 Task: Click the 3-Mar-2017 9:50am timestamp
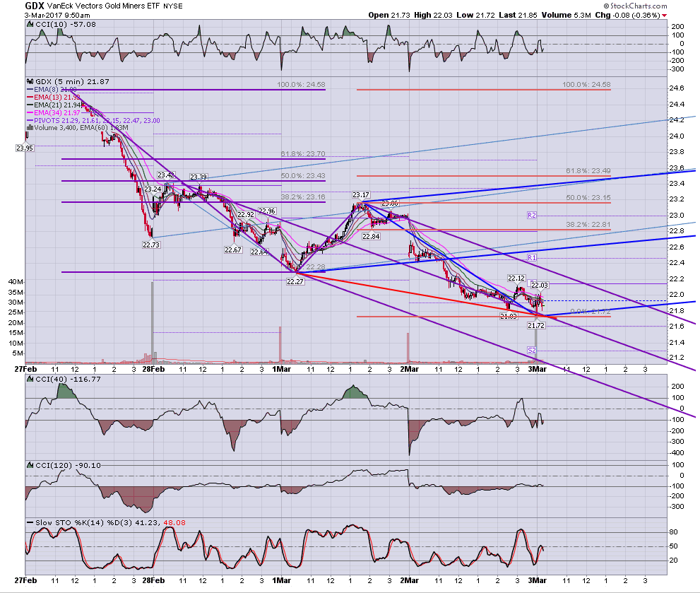coord(57,15)
